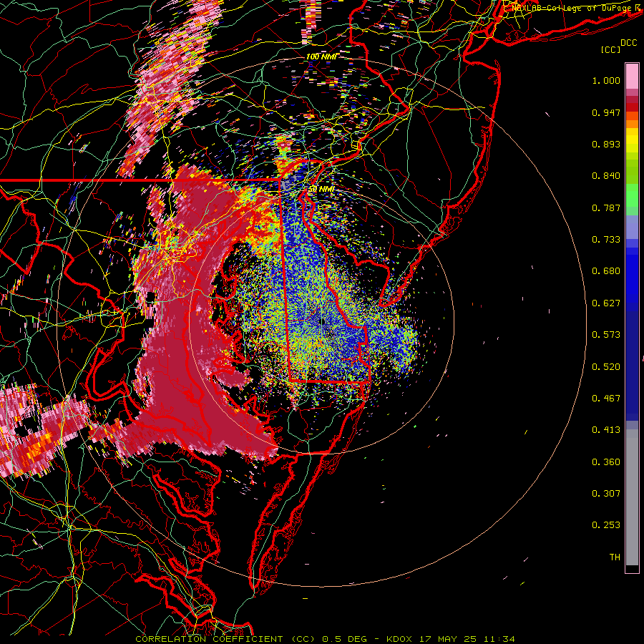Click the orange color bar segment
Viewport: 644px width, 644px height.
632,124
